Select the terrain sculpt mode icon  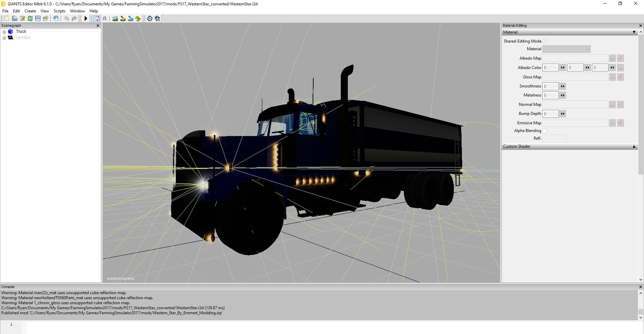[115, 19]
